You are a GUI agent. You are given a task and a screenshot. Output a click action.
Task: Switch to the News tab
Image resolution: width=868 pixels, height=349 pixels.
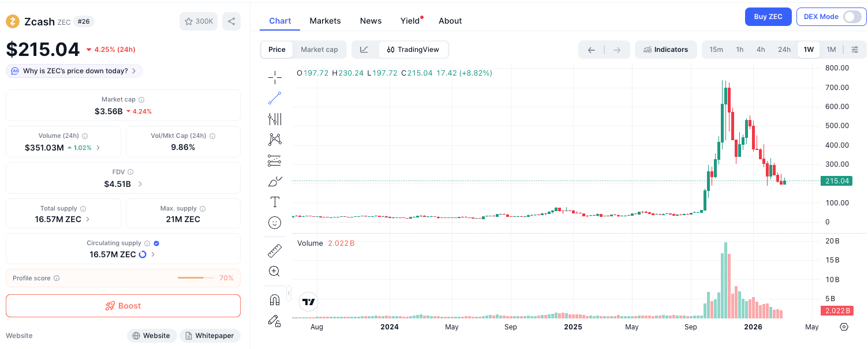point(371,21)
